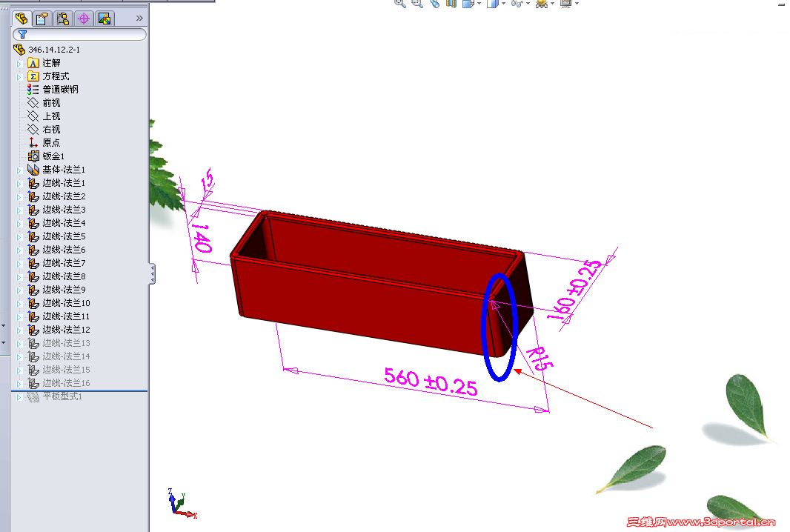Focus the feature tree filter field
This screenshot has width=790, height=532.
pyautogui.click(x=79, y=34)
